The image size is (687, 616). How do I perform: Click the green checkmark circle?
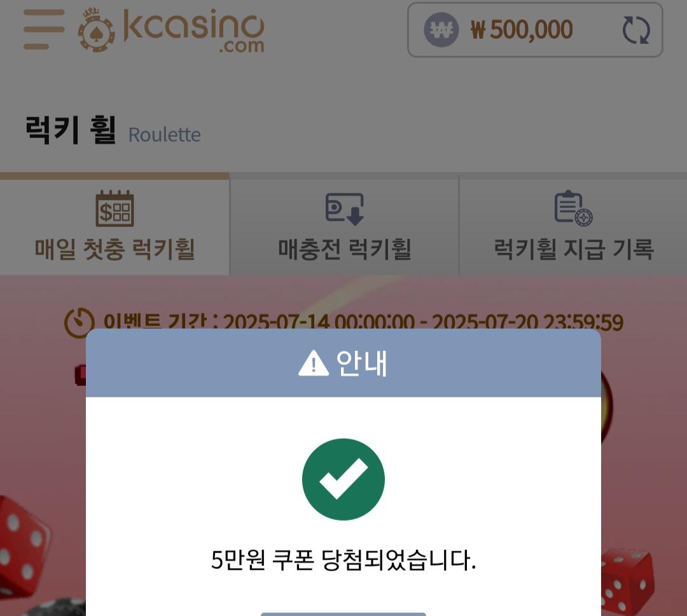pyautogui.click(x=343, y=479)
